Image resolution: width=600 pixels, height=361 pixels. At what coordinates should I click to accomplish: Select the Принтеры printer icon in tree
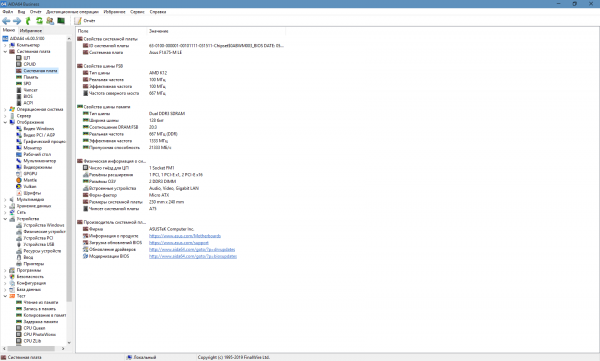click(19, 264)
